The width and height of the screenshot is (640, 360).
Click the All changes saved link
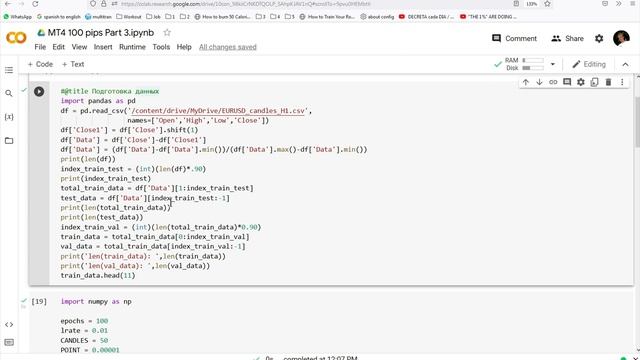pyautogui.click(x=228, y=47)
